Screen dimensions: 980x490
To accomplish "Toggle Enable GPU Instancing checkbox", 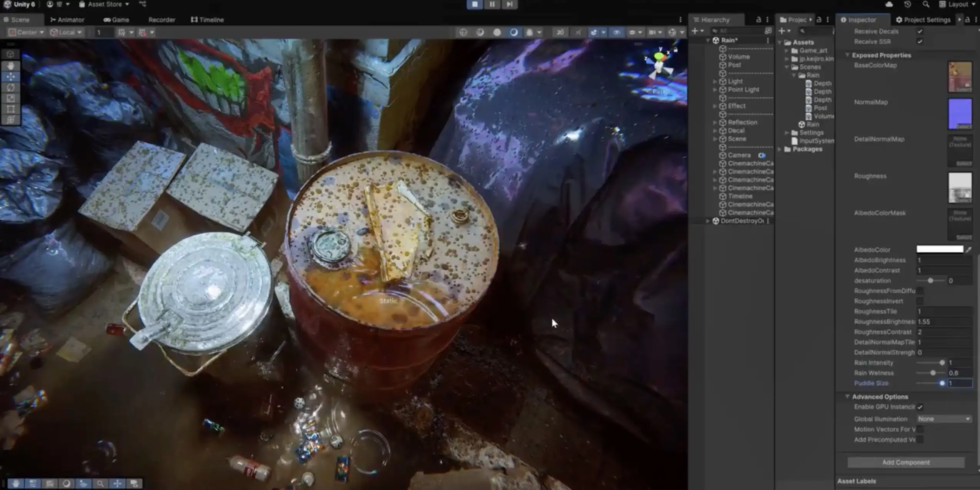I will click(920, 407).
